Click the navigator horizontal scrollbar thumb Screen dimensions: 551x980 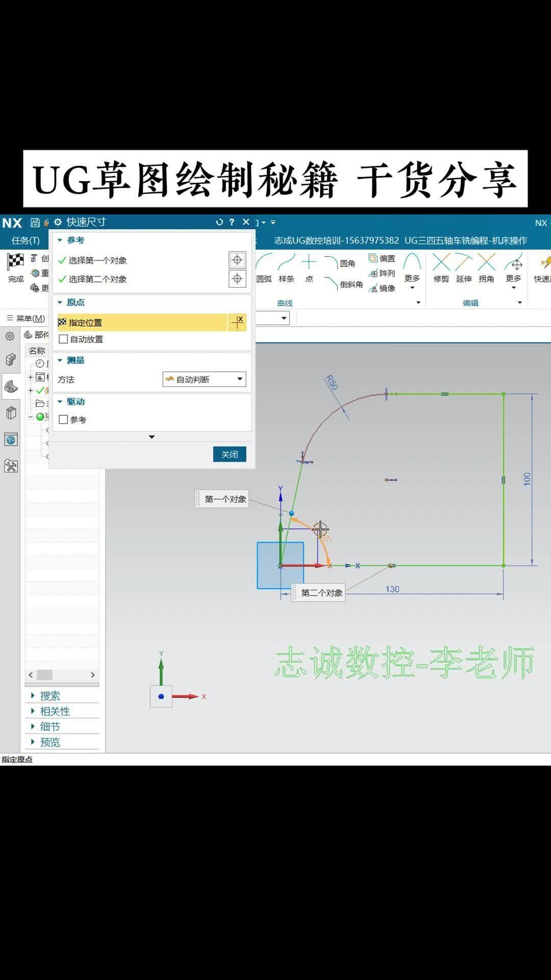coord(44,675)
